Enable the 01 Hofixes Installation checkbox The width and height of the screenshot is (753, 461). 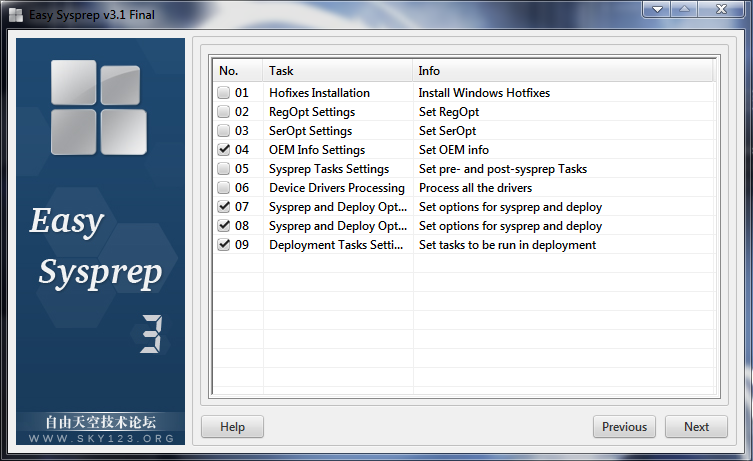point(223,92)
